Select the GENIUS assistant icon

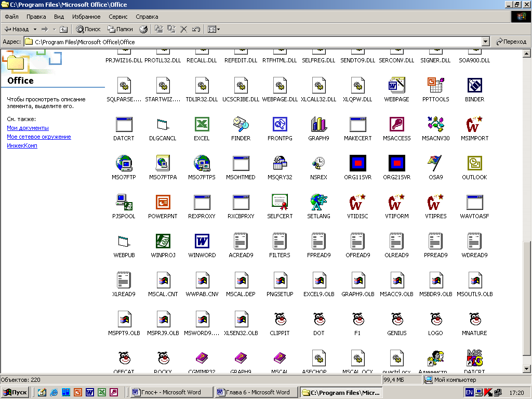(396, 319)
